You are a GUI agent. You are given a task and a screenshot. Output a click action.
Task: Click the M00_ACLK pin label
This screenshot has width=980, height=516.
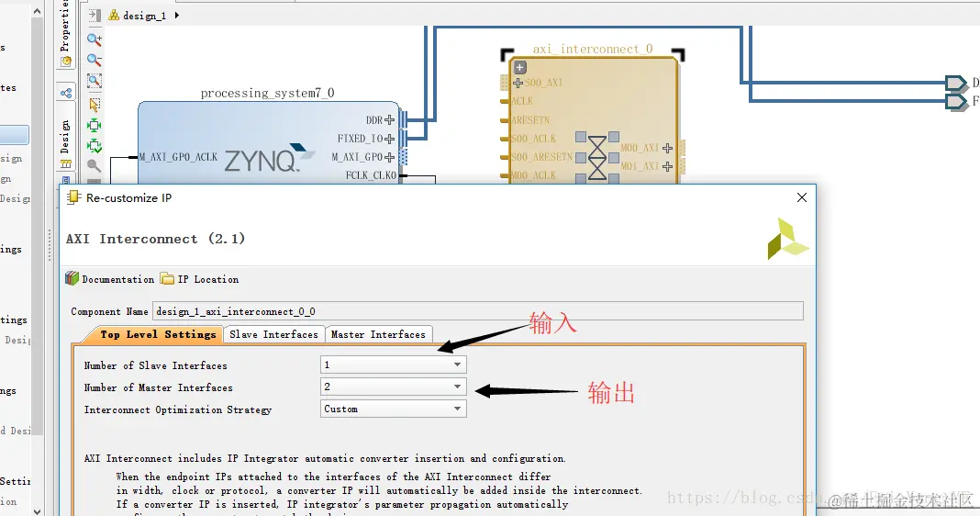pos(533,175)
